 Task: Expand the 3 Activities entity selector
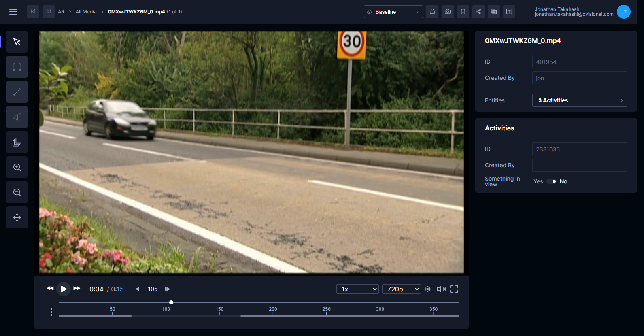(x=579, y=100)
